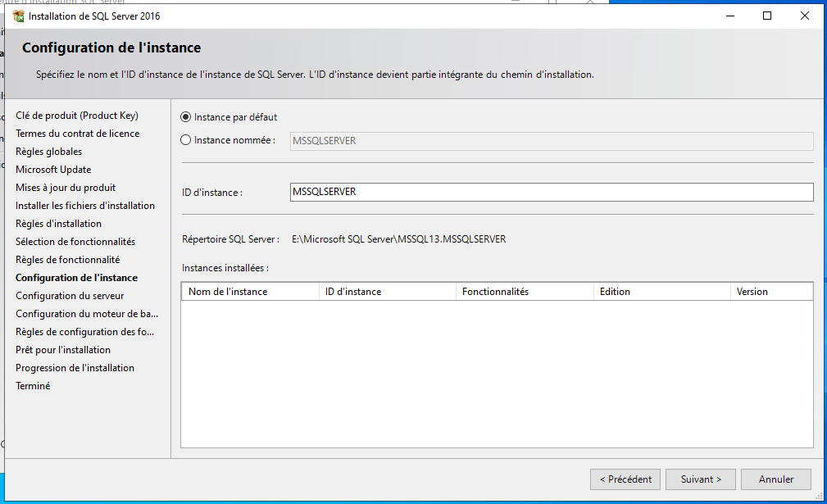The width and height of the screenshot is (827, 504).
Task: Open 'Installer les fichiers d'installation' step
Action: tap(85, 205)
